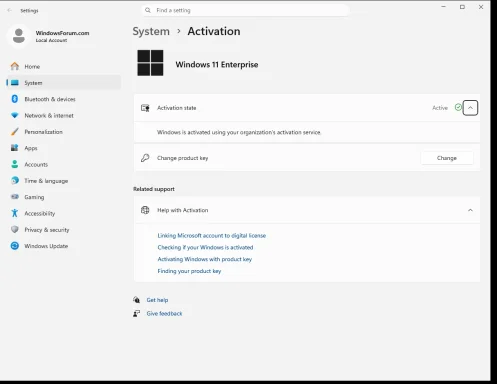This screenshot has height=384, width=497.
Task: Open Linking Microsoft account to digital license
Action: click(212, 235)
